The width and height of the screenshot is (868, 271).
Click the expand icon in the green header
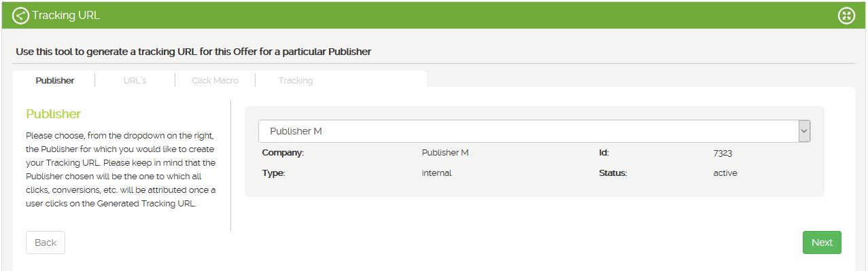coord(846,16)
